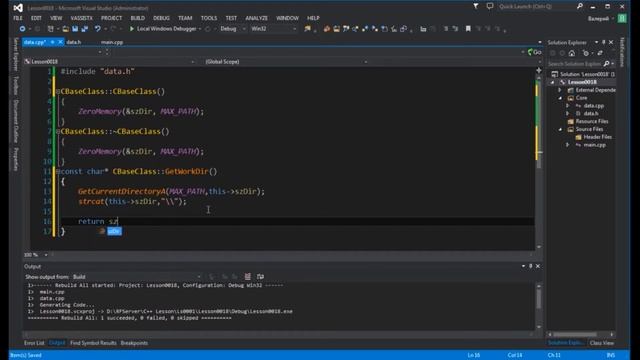Open the PROJECT menu
The width and height of the screenshot is (640, 360).
pyautogui.click(x=111, y=18)
